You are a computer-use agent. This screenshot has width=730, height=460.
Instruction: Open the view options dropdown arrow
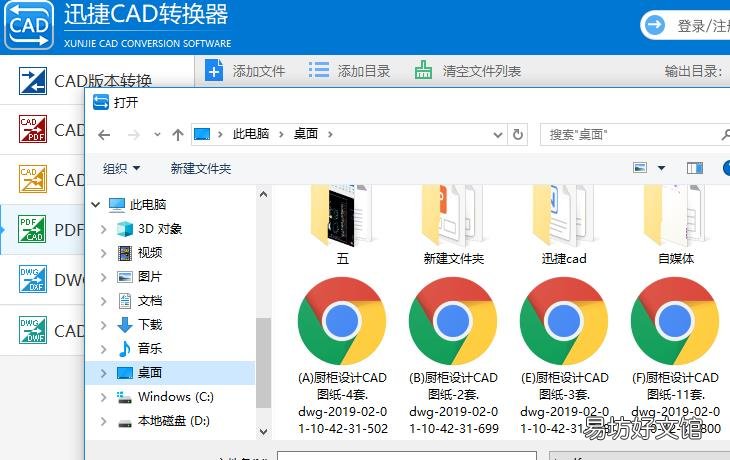tap(661, 168)
